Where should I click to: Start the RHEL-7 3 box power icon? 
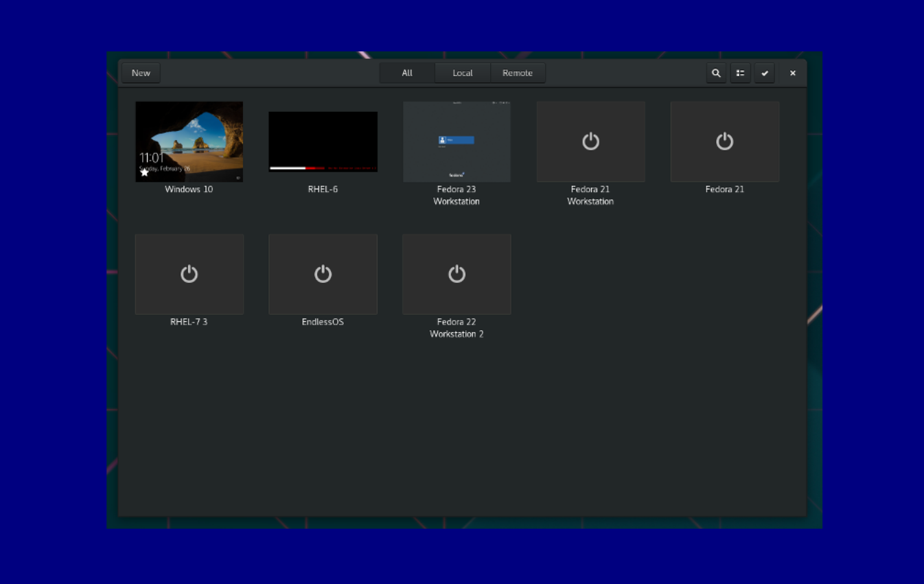[x=189, y=274]
